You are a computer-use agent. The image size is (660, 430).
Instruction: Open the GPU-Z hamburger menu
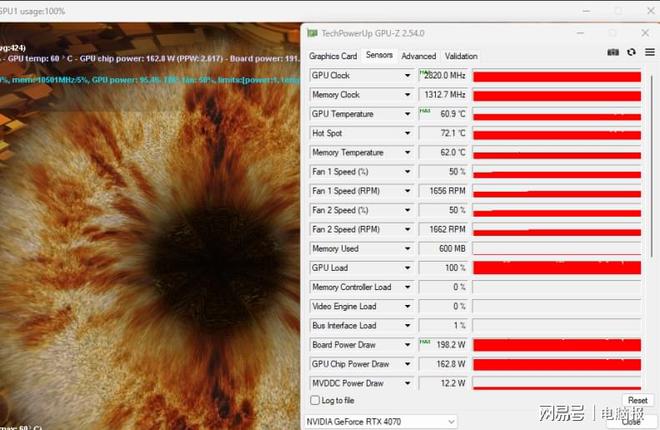[650, 52]
